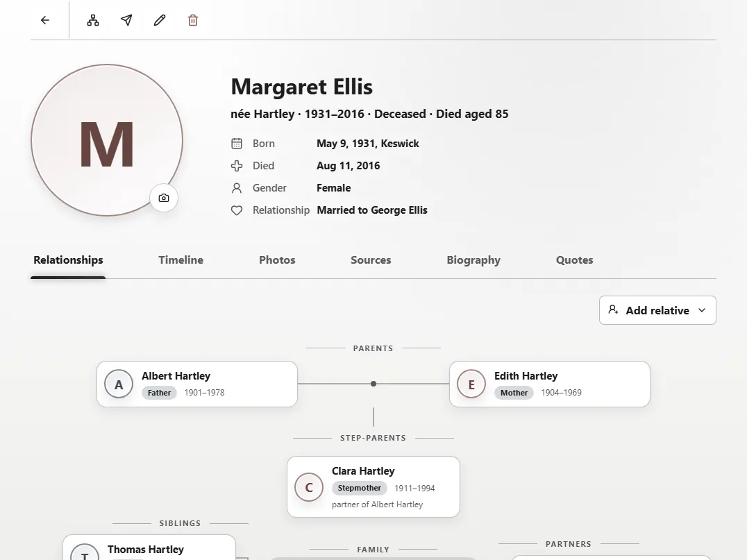The width and height of the screenshot is (747, 560).
Task: Click the share paper-plane icon
Action: (x=126, y=20)
